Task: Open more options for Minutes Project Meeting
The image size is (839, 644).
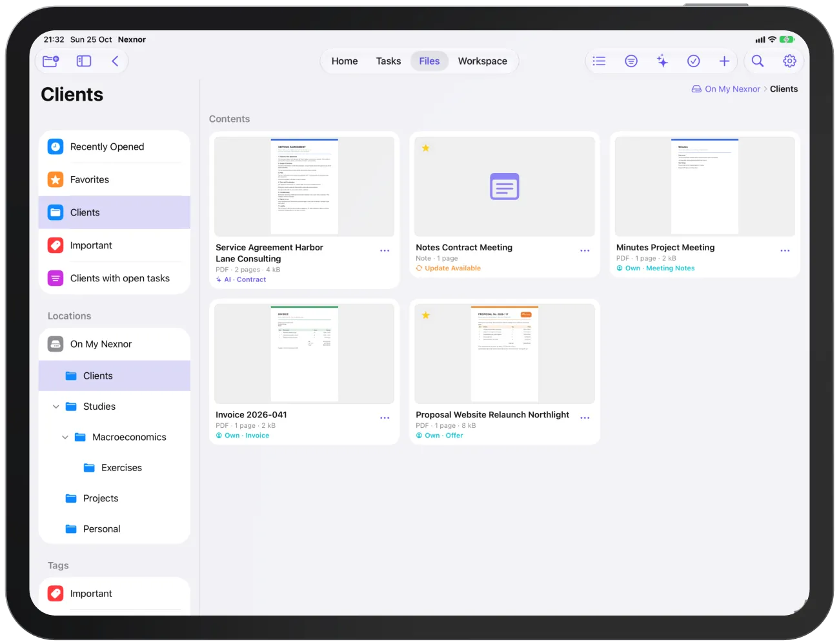Action: [785, 251]
